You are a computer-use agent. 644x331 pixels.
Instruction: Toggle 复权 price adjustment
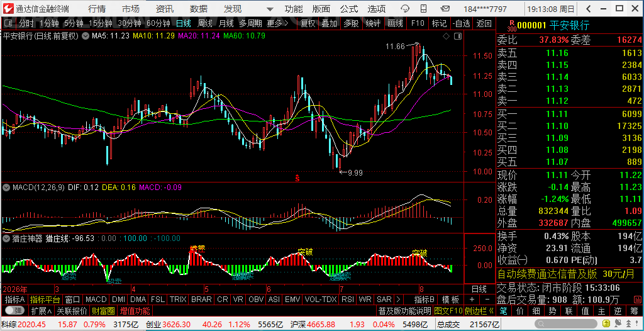pyautogui.click(x=308, y=23)
